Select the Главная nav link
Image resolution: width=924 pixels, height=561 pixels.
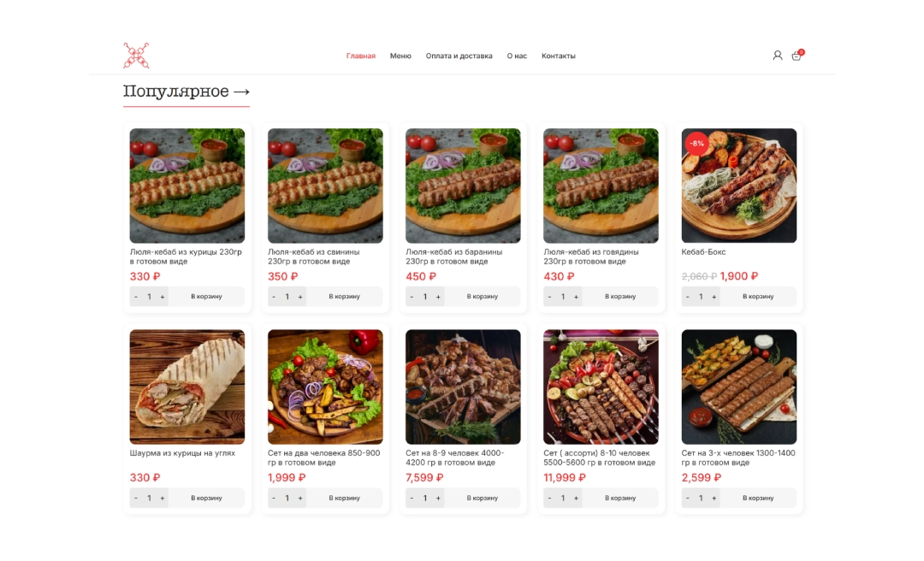point(361,56)
